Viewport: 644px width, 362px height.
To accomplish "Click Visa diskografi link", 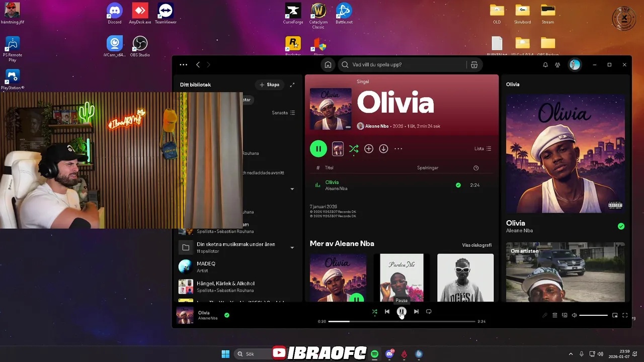I will pos(477,245).
